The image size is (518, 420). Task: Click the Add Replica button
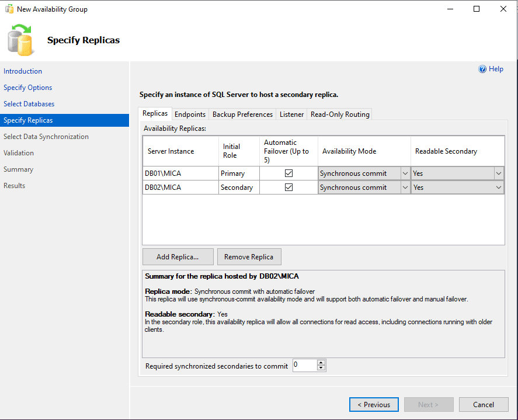tap(178, 257)
